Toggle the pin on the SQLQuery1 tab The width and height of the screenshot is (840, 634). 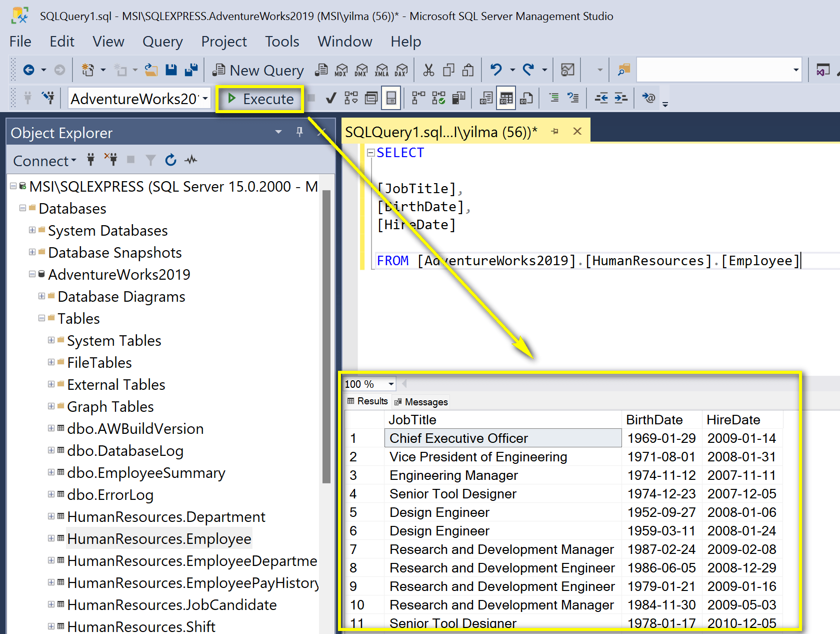(x=554, y=132)
